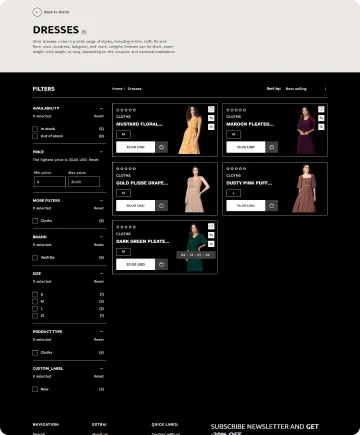Click cart icon on Mustard Floral card
Screen dimensions: 360x435
[x=162, y=147]
